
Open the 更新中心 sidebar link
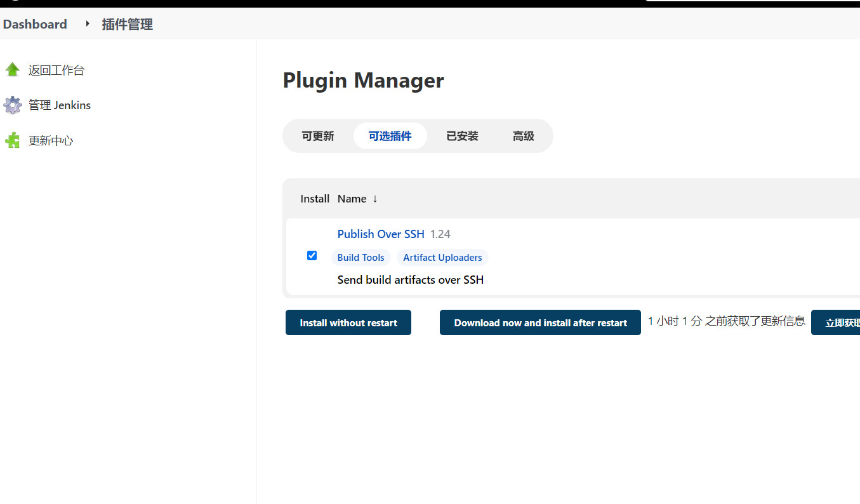tap(51, 140)
